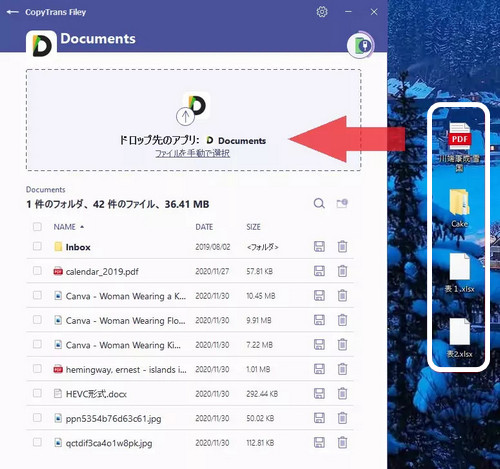The image size is (500, 469).
Task: Check the Canva Woman Wearing Flo... checkbox
Action: pyautogui.click(x=37, y=320)
